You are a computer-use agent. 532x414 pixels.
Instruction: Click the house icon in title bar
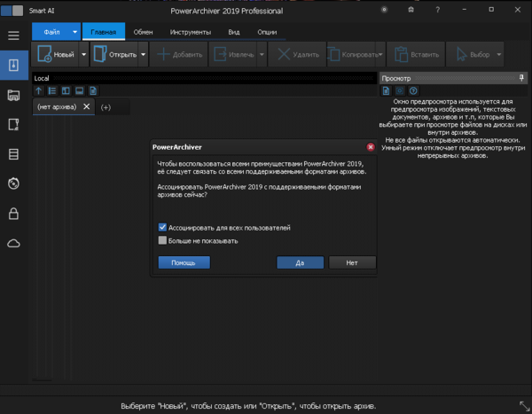(411, 10)
